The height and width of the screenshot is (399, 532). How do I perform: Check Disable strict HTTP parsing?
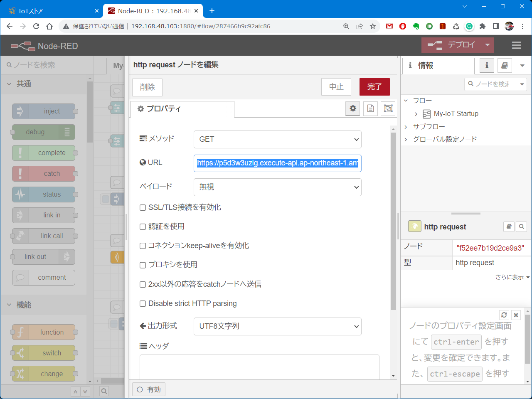tap(143, 303)
